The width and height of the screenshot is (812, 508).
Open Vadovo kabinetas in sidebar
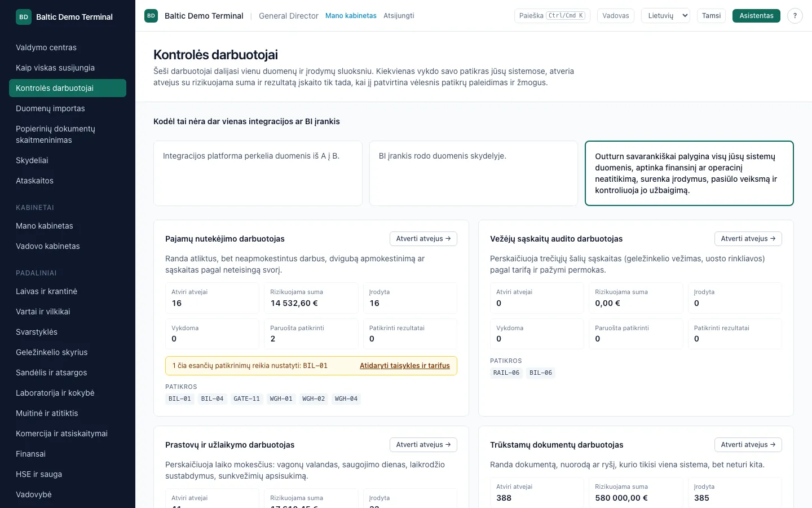[68, 246]
